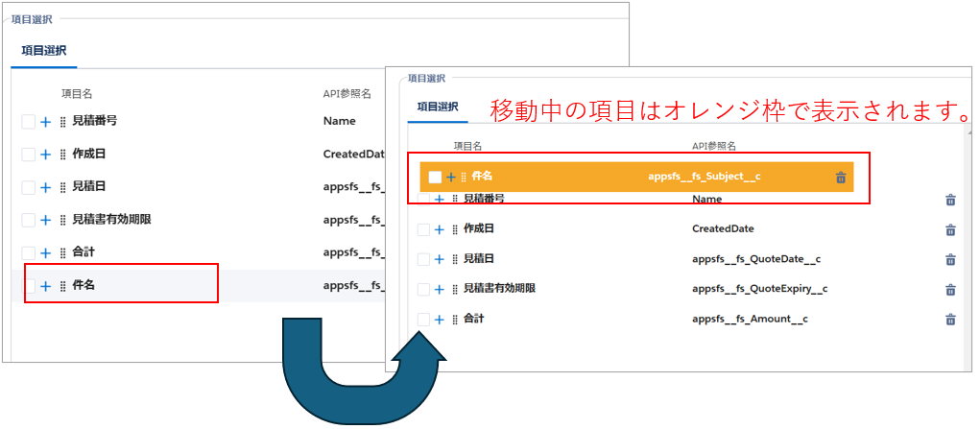Toggle the checkbox on the orange 件名 row
The height and width of the screenshot is (429, 980).
[x=435, y=178]
